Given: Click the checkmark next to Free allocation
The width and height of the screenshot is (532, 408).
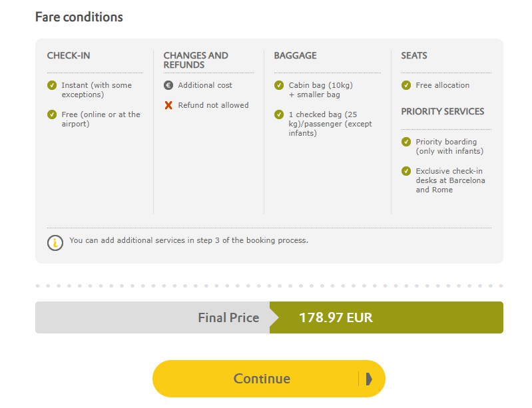Looking at the screenshot, I should (406, 85).
